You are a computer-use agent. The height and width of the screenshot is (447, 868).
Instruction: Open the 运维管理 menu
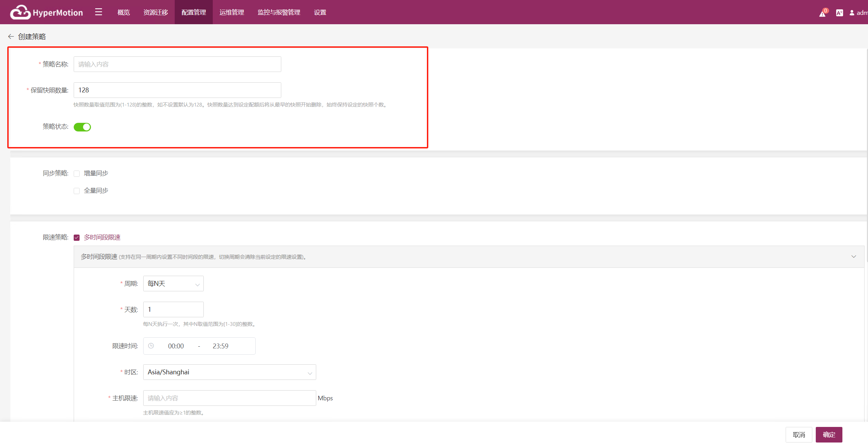tap(232, 12)
